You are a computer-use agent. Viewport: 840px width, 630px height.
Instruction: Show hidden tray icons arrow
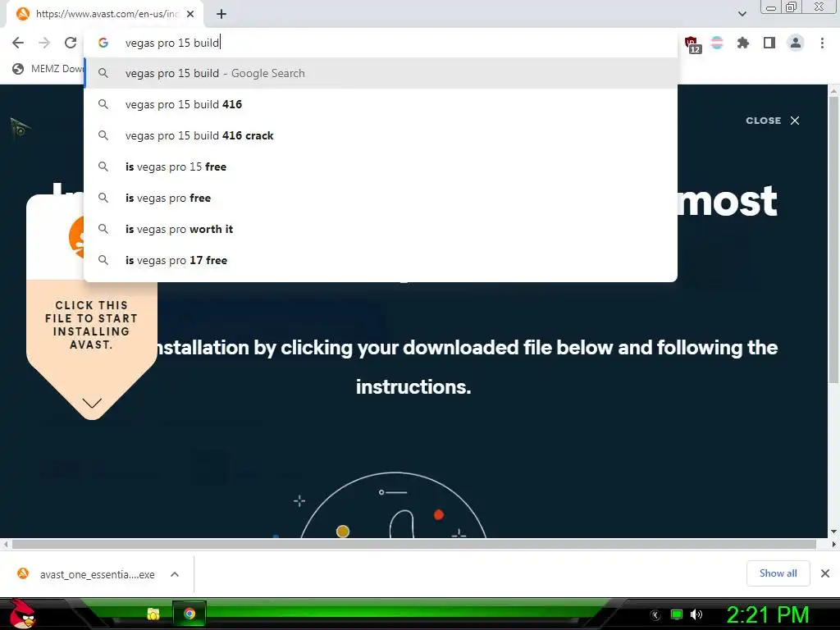tap(655, 615)
